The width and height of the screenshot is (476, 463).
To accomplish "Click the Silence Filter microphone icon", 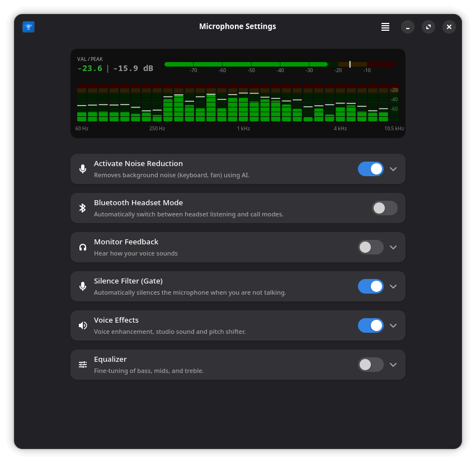I will (x=83, y=286).
